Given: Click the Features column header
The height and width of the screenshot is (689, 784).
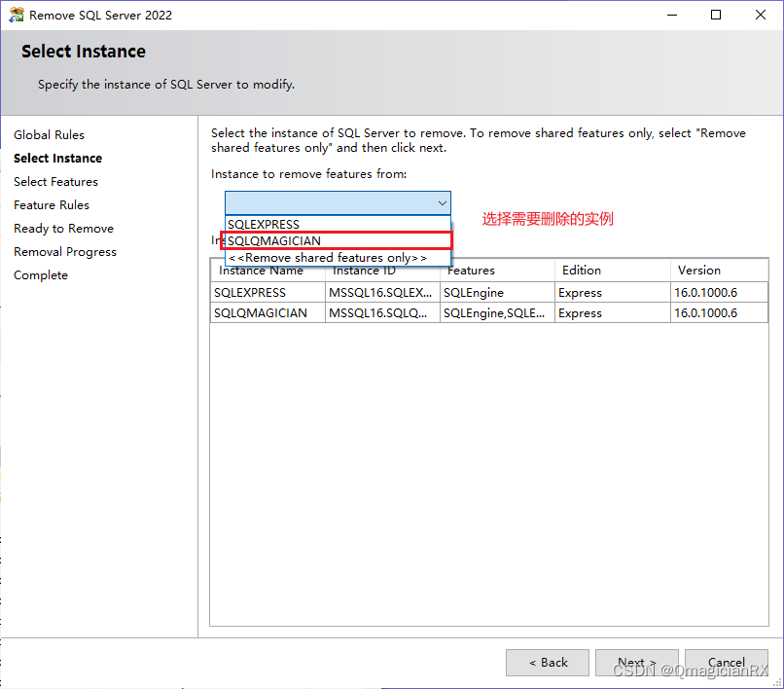Looking at the screenshot, I should pos(497,271).
